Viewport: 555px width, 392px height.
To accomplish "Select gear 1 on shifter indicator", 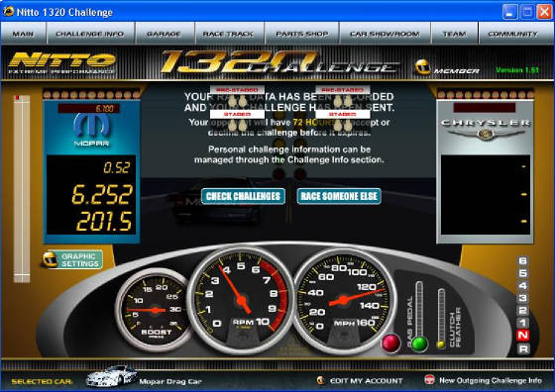I will point(523,323).
